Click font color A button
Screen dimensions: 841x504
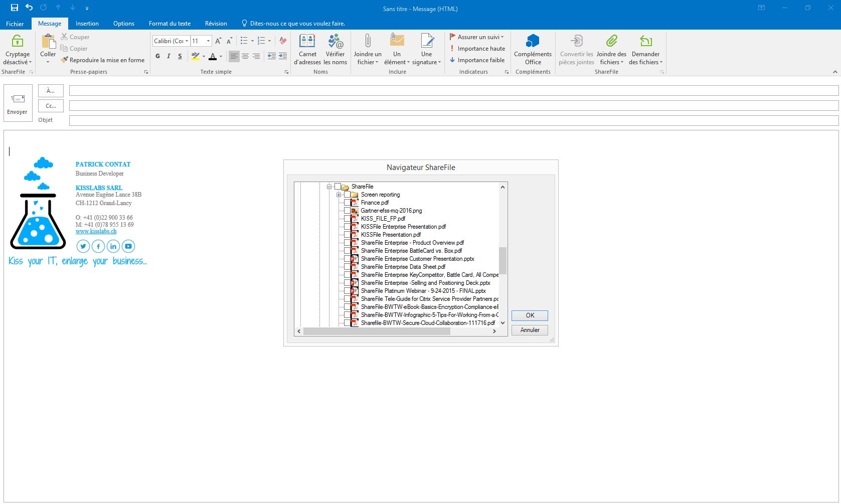click(x=213, y=56)
